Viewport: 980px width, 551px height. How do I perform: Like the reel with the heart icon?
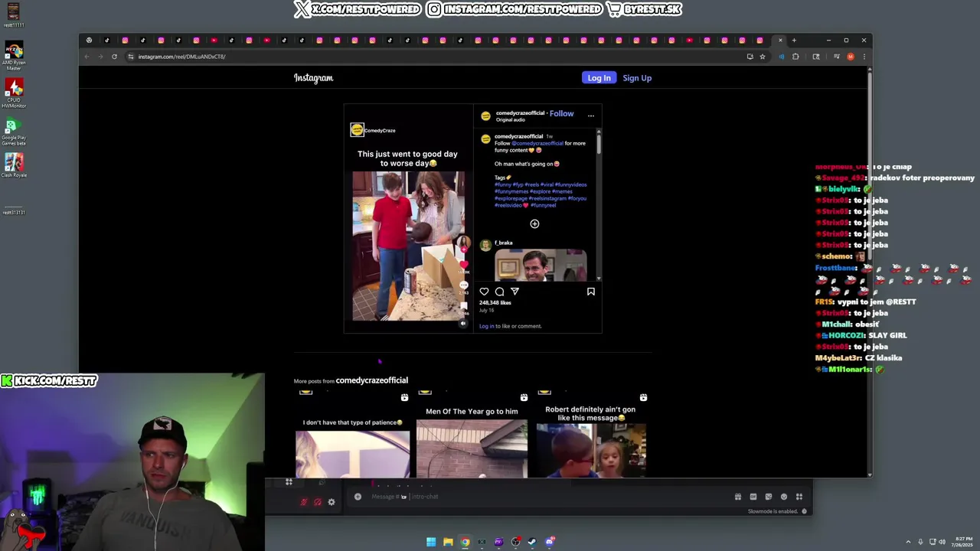click(484, 292)
